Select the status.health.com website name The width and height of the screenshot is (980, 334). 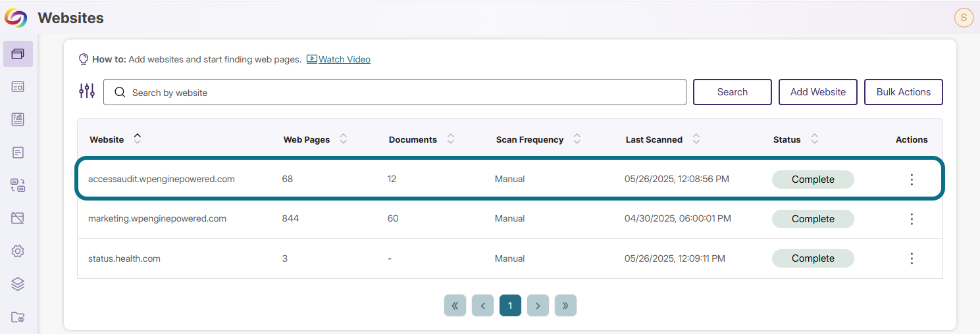(x=124, y=258)
